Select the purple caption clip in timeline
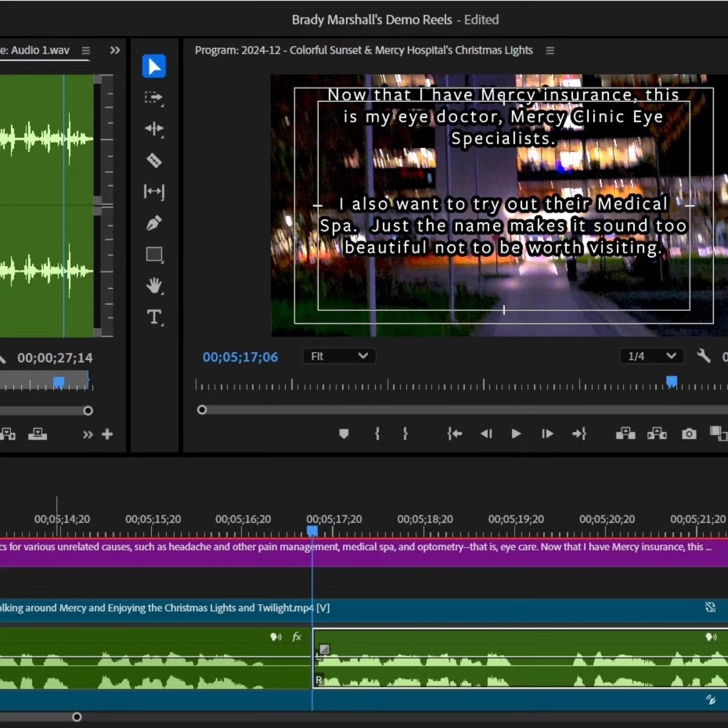Image resolution: width=728 pixels, height=728 pixels. click(x=364, y=552)
